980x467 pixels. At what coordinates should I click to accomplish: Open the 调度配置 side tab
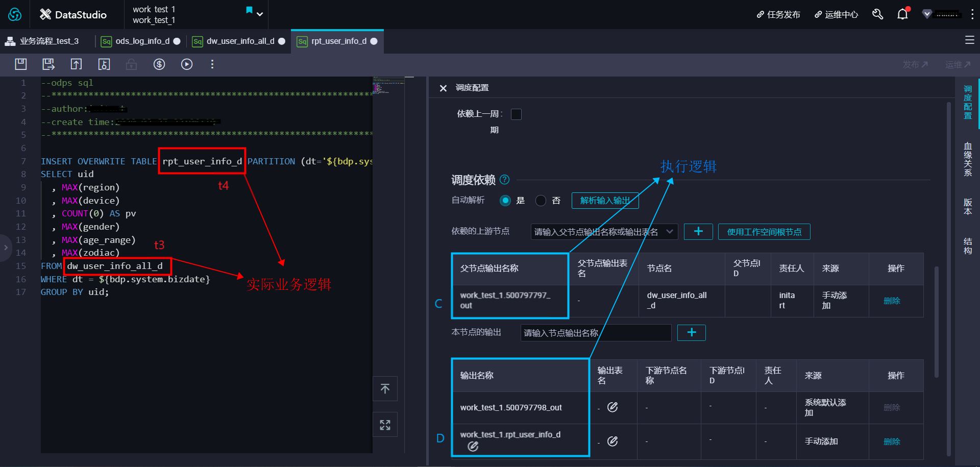tap(968, 102)
